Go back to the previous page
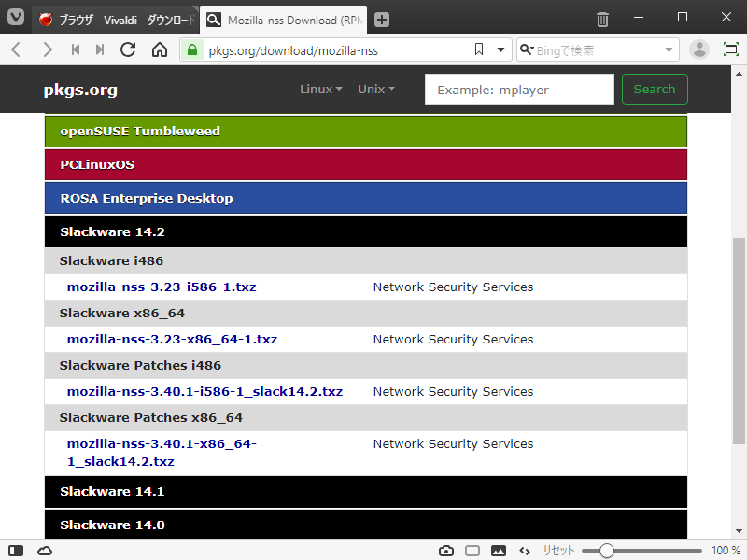The height and width of the screenshot is (560, 747). [16, 49]
